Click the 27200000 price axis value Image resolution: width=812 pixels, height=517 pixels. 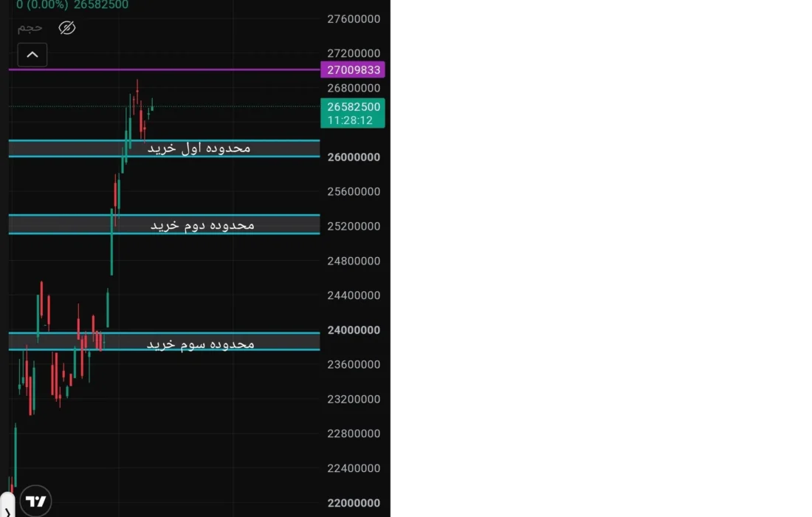tap(354, 53)
